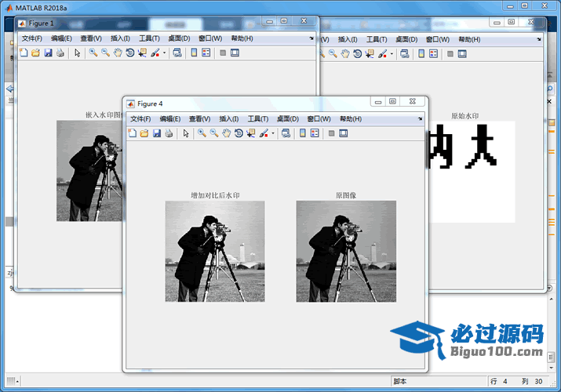Click the 原图像 image in Figure 4
The image size is (561, 392).
coord(345,251)
